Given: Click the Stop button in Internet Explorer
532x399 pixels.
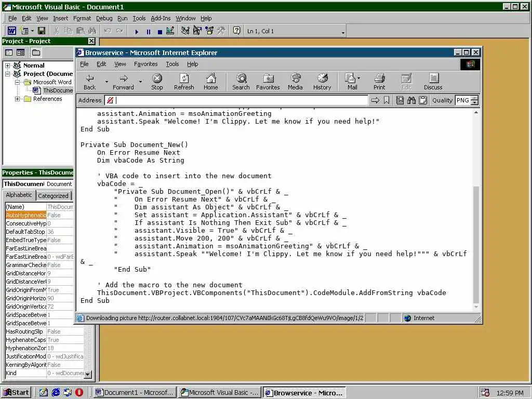Looking at the screenshot, I should click(157, 82).
